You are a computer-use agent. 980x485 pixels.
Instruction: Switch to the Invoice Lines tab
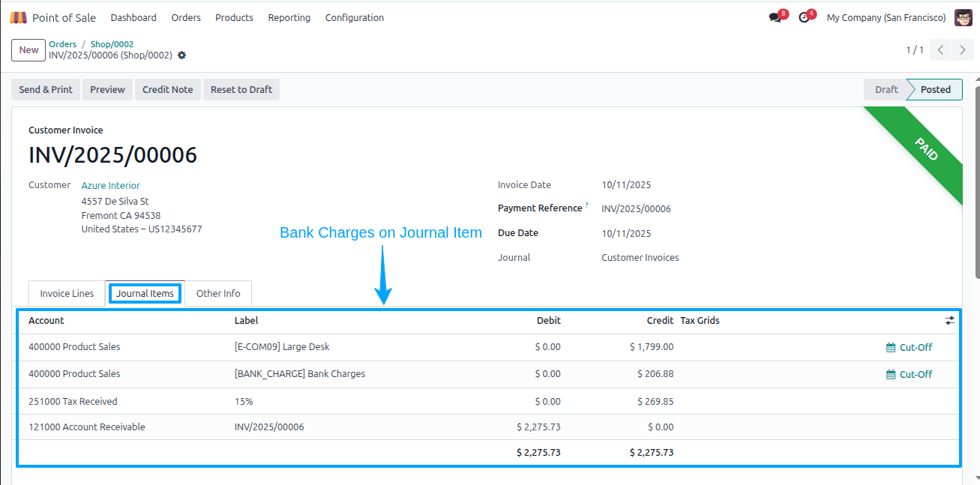click(67, 293)
